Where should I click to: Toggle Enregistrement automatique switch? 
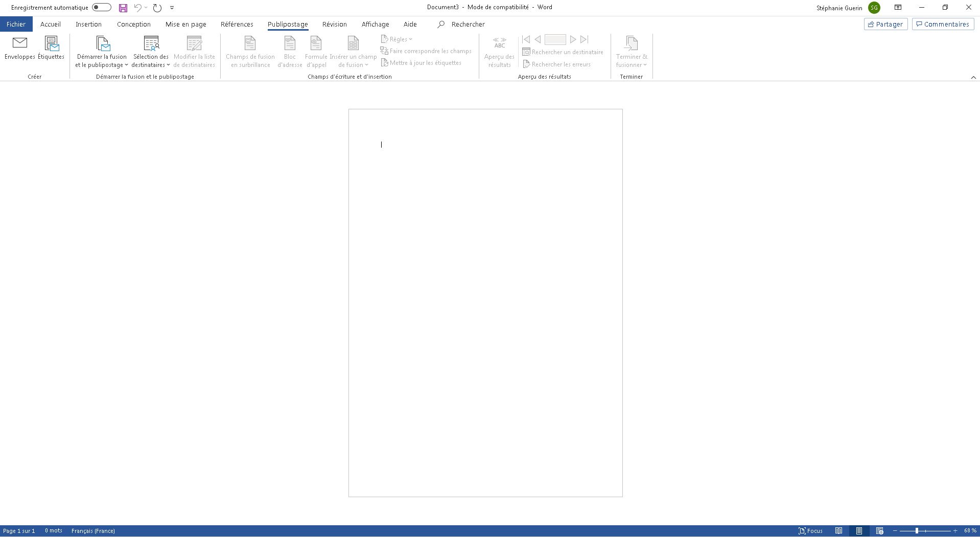tap(102, 8)
